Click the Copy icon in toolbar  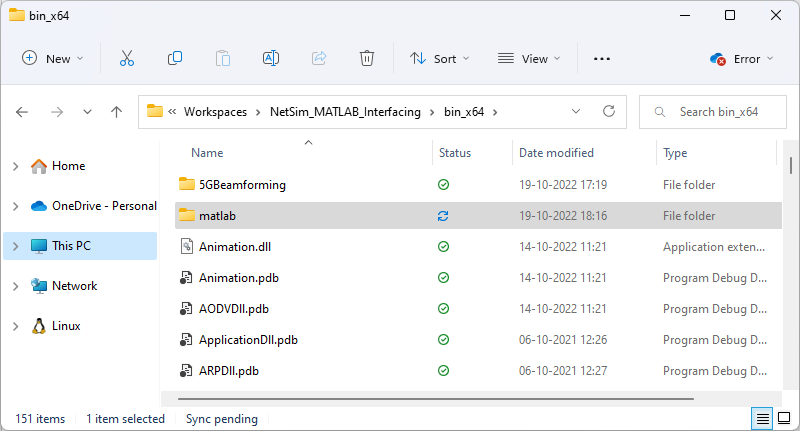click(175, 59)
